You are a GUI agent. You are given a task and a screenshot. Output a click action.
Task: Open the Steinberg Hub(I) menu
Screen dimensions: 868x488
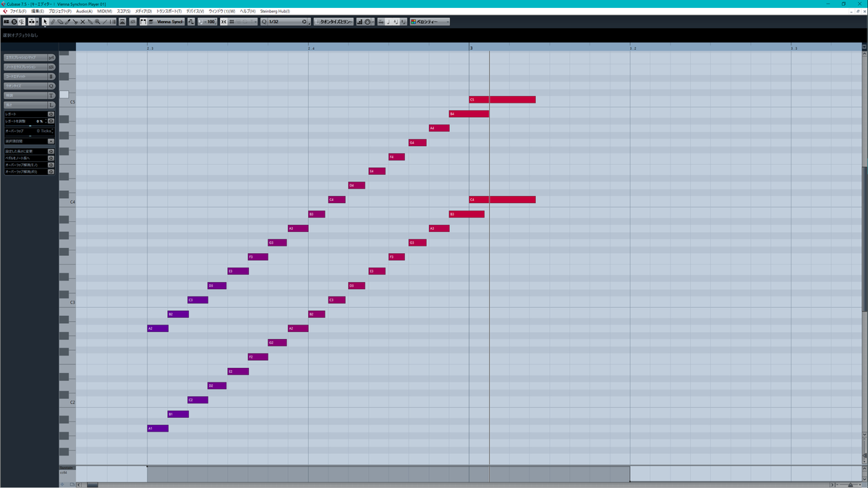click(273, 12)
